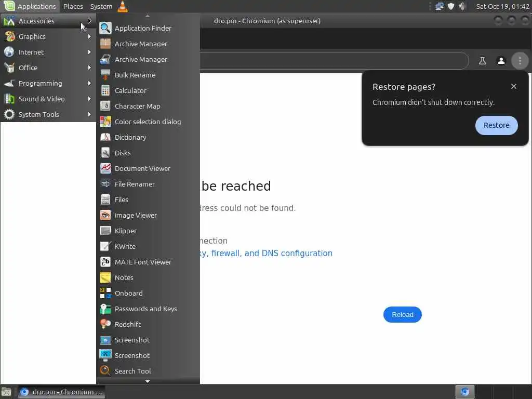Open Redshift icon
Screen dimensions: 532x399
(x=105, y=324)
